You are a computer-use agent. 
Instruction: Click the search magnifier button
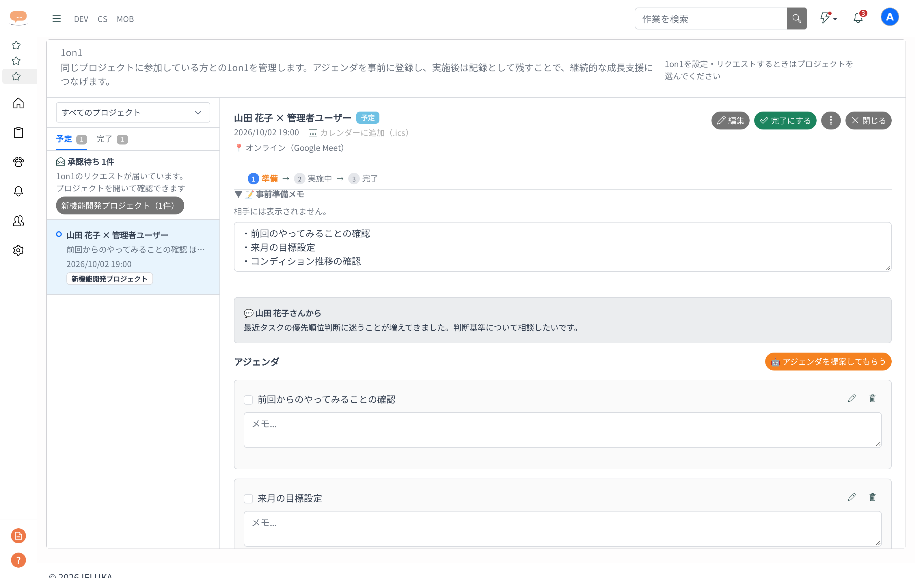coord(796,18)
